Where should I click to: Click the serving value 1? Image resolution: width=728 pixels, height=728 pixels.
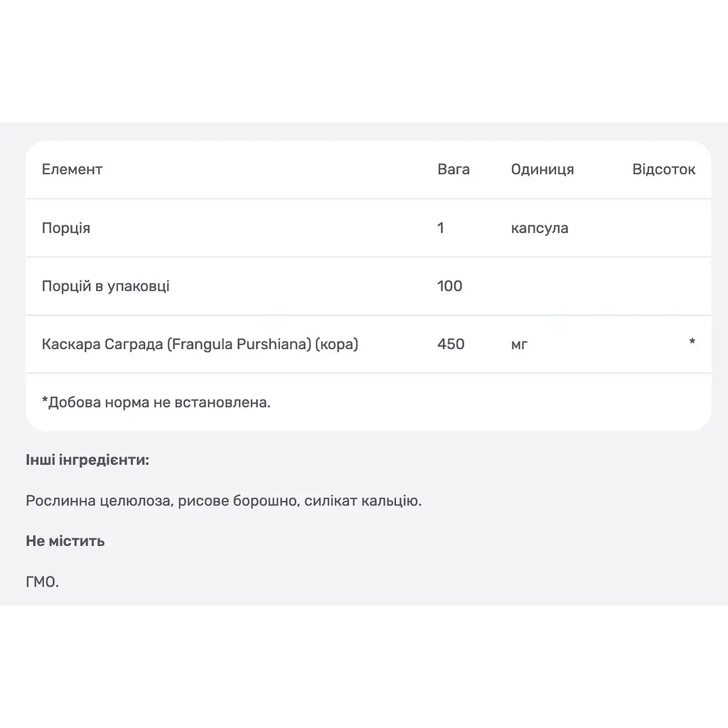point(441,228)
